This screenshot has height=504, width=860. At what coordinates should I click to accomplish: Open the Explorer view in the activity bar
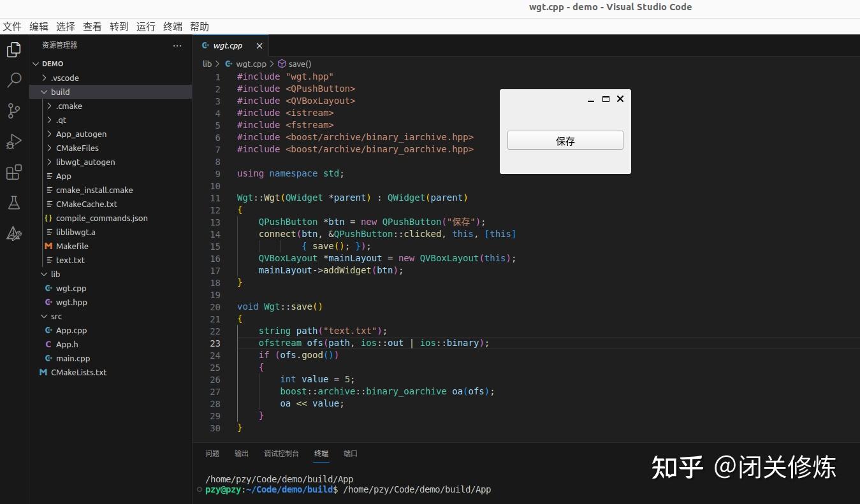click(x=13, y=49)
